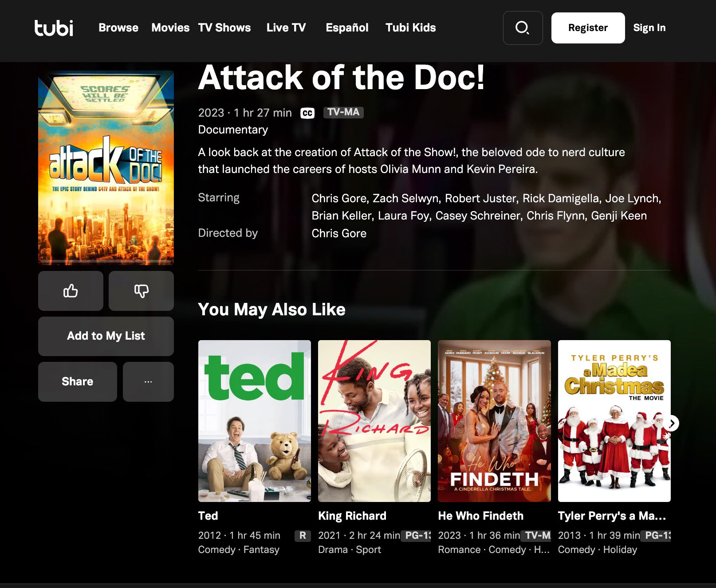Click Zach Selwyn in Starring list
The width and height of the screenshot is (716, 588).
405,198
